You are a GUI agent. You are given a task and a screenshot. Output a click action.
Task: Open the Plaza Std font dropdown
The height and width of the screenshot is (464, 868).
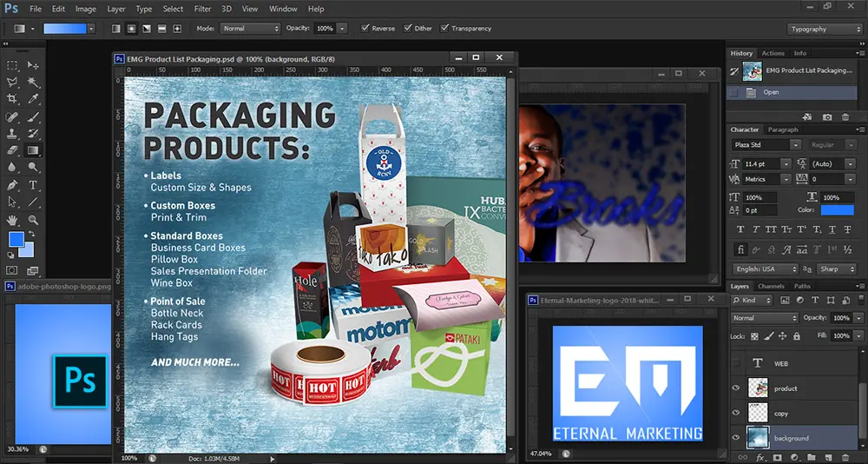click(x=795, y=145)
